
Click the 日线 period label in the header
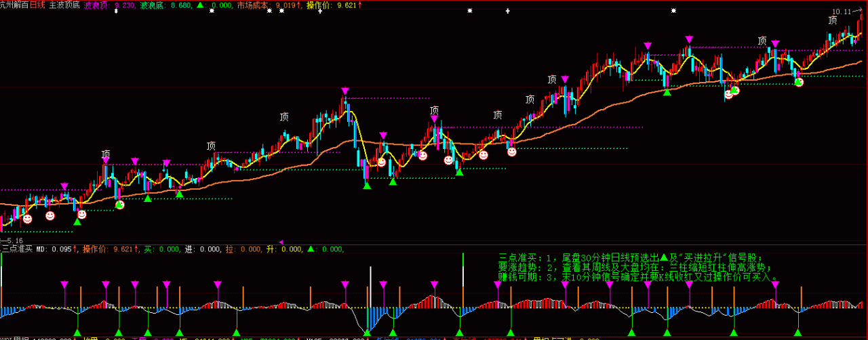click(37, 5)
